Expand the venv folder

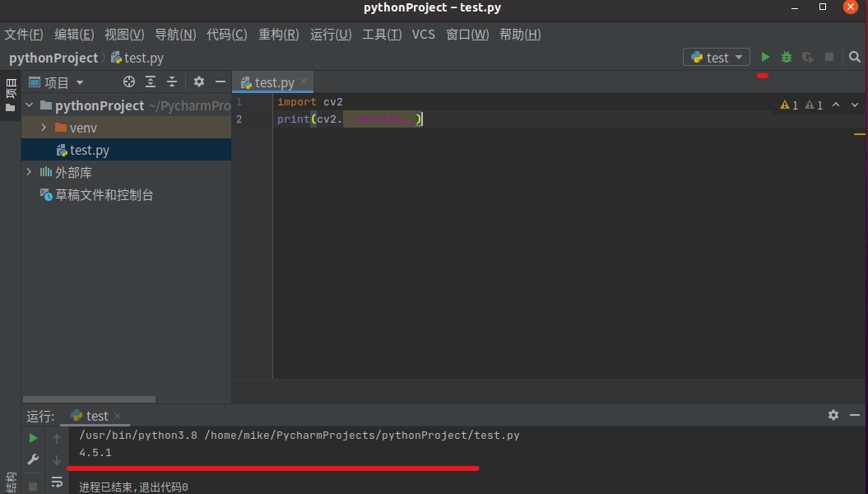click(44, 128)
